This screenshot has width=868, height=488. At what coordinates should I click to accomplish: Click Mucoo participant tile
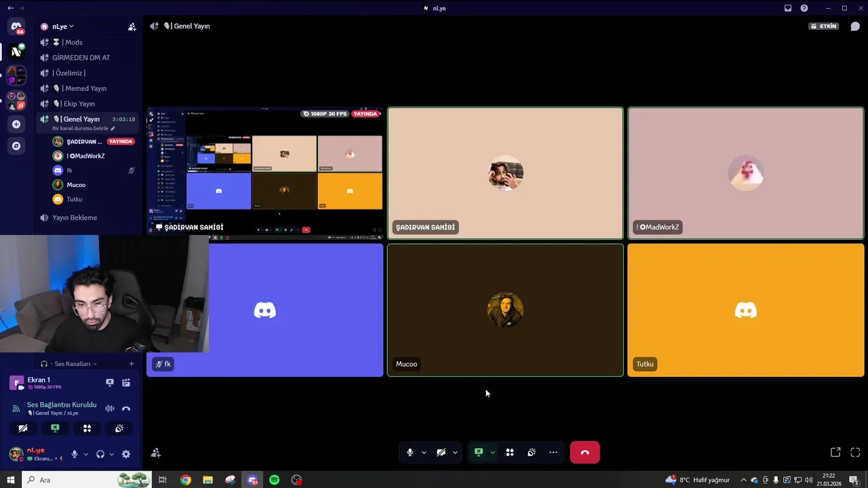pyautogui.click(x=505, y=310)
